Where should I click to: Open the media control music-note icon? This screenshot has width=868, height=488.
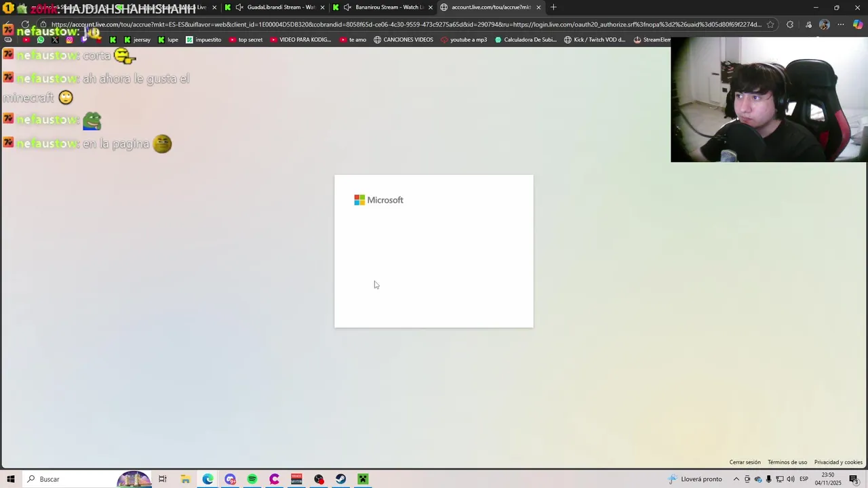point(808,24)
